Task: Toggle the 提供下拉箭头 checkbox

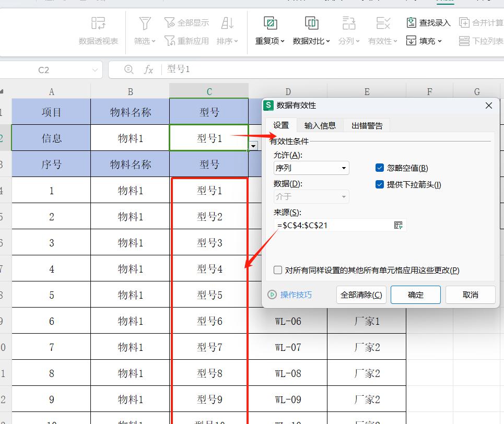Action: [x=380, y=184]
